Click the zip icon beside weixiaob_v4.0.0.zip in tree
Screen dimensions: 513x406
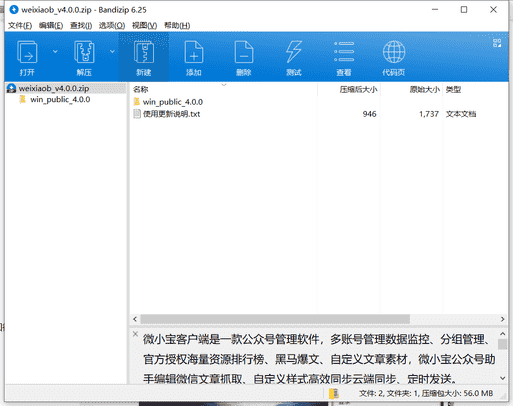(x=12, y=88)
